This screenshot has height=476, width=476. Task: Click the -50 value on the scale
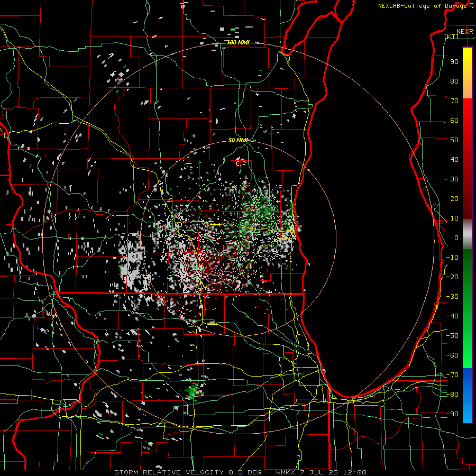[x=452, y=336]
